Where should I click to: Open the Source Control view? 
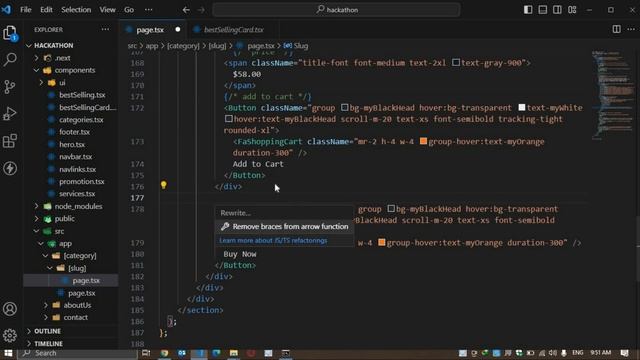[10, 87]
